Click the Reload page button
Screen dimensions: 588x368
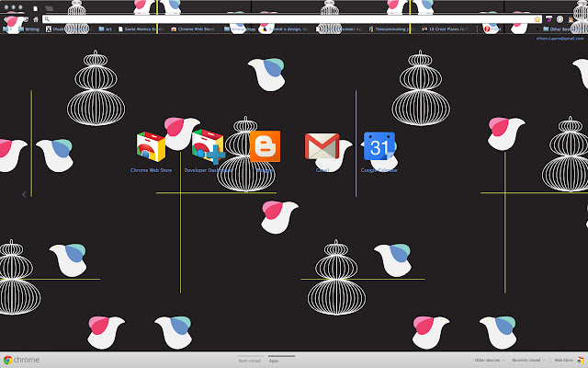27,19
